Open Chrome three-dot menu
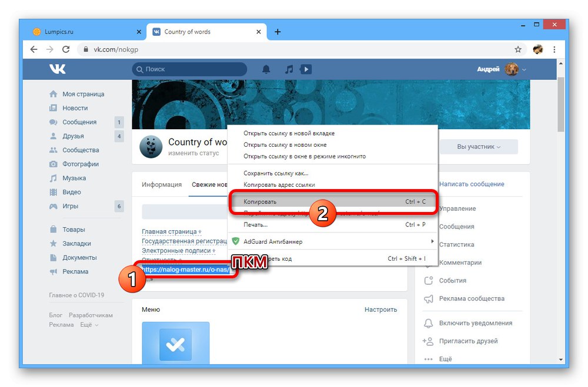Viewport: 588px width, 387px height. click(554, 49)
